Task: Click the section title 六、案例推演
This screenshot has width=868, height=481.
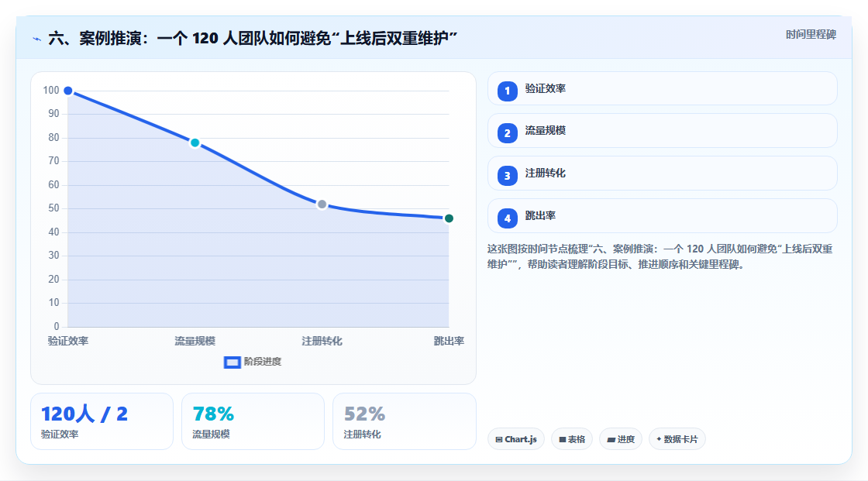Action: 253,38
